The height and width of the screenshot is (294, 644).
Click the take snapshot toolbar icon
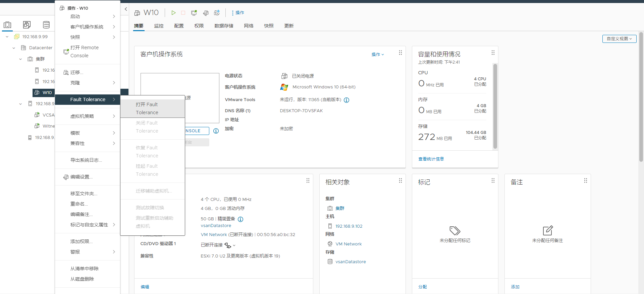coord(217,13)
